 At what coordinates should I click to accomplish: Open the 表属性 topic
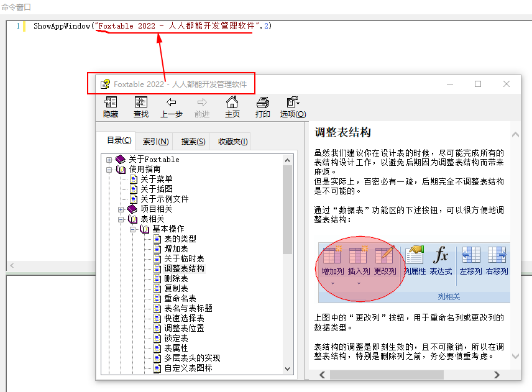(176, 349)
